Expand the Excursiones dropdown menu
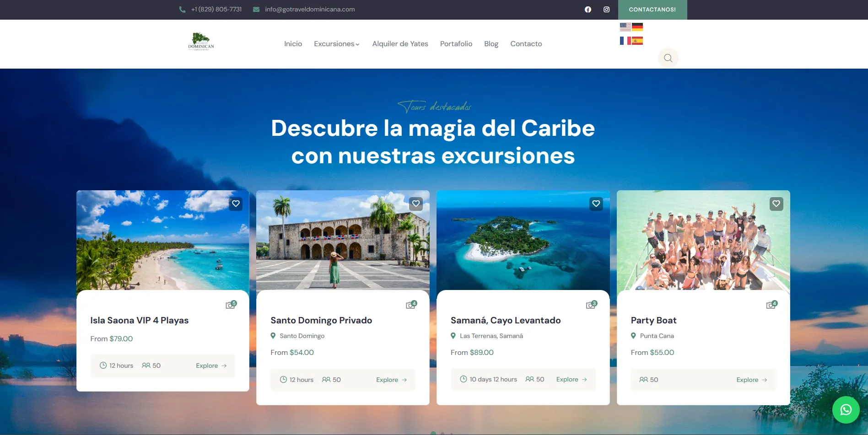Viewport: 868px width, 435px height. point(337,44)
